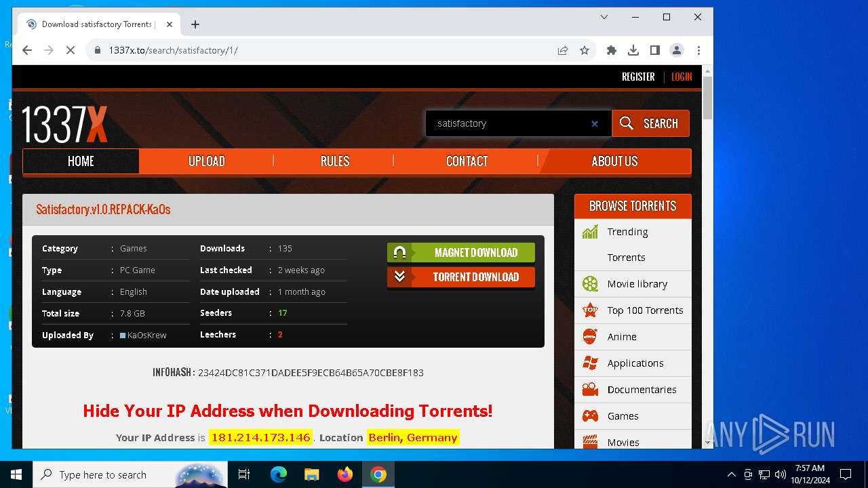Open the Applications category

tap(635, 363)
